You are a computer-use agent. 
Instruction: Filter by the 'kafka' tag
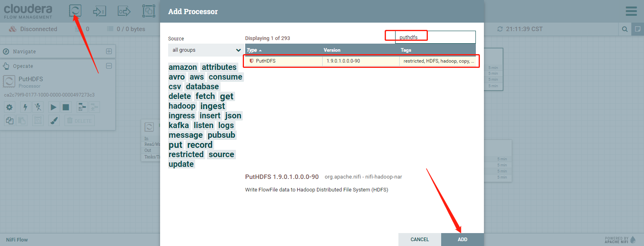point(179,125)
